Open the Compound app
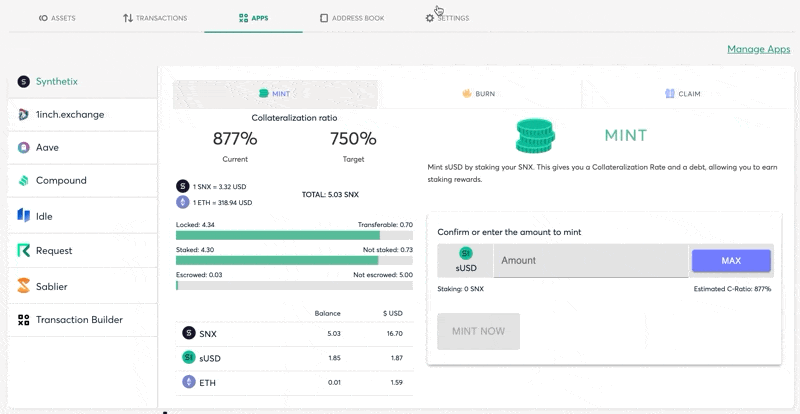 coord(83,181)
